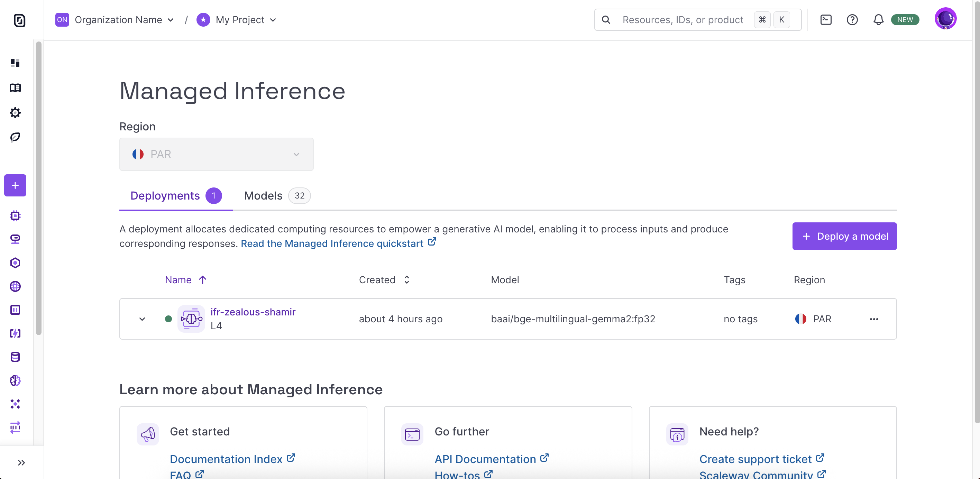Screen dimensions: 980x479
Task: Open the Organization Name dropdown
Action: (x=124, y=20)
